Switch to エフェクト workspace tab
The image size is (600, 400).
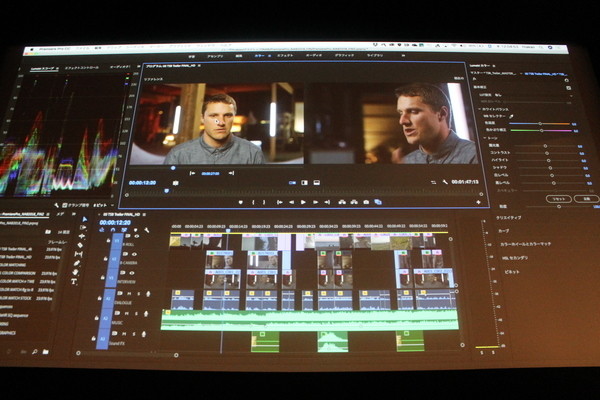[285, 56]
